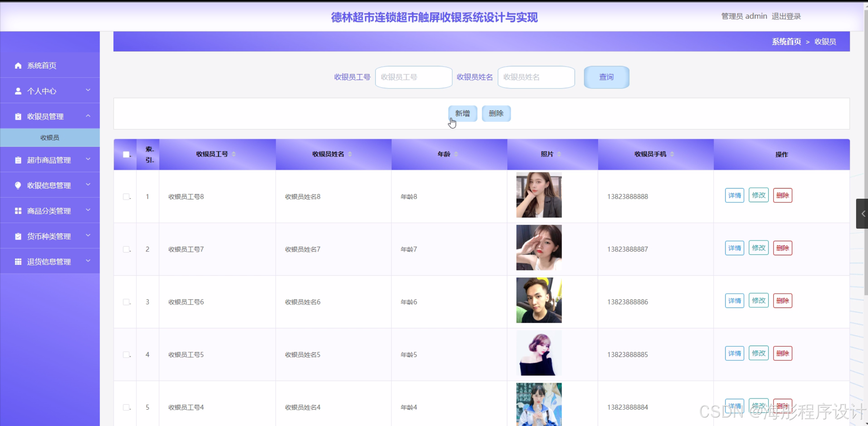Focus the 收银员姓名 search input field
This screenshot has height=426, width=868.
[x=536, y=77]
